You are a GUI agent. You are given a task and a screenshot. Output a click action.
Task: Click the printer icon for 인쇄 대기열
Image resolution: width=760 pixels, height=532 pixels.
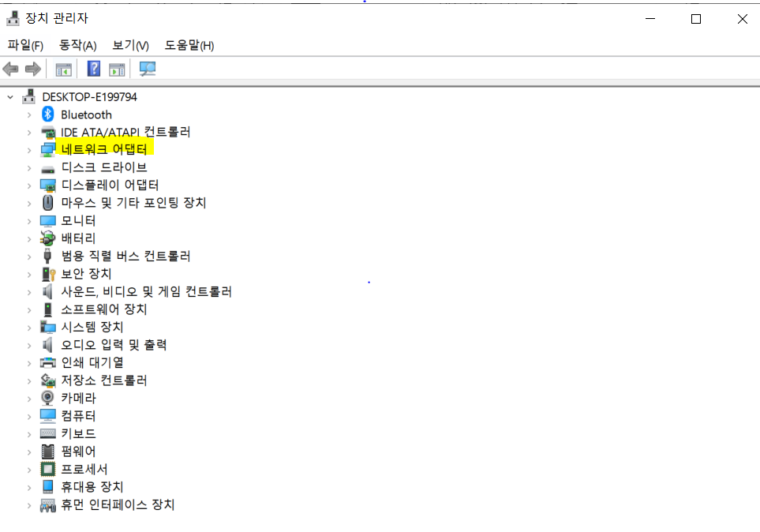point(47,363)
